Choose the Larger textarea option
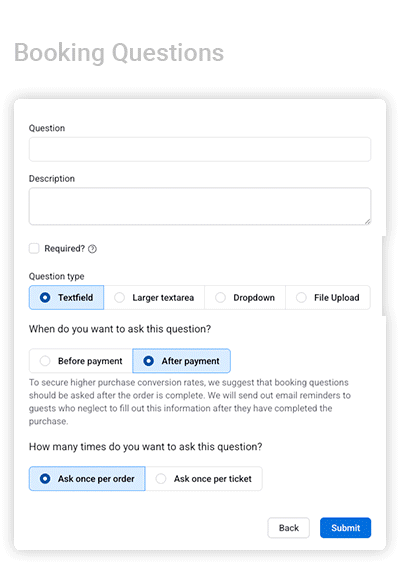Image resolution: width=400 pixels, height=572 pixels. (154, 297)
